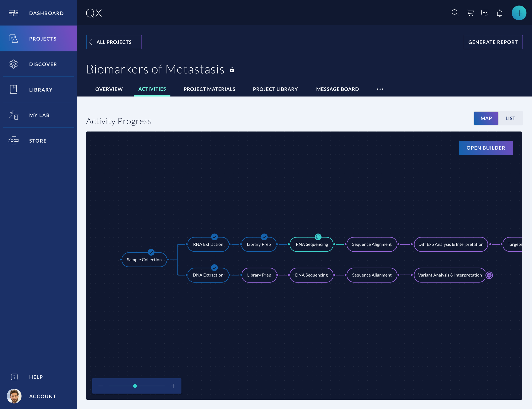Switch to the PROJECT MATERIALS tab

coord(209,89)
